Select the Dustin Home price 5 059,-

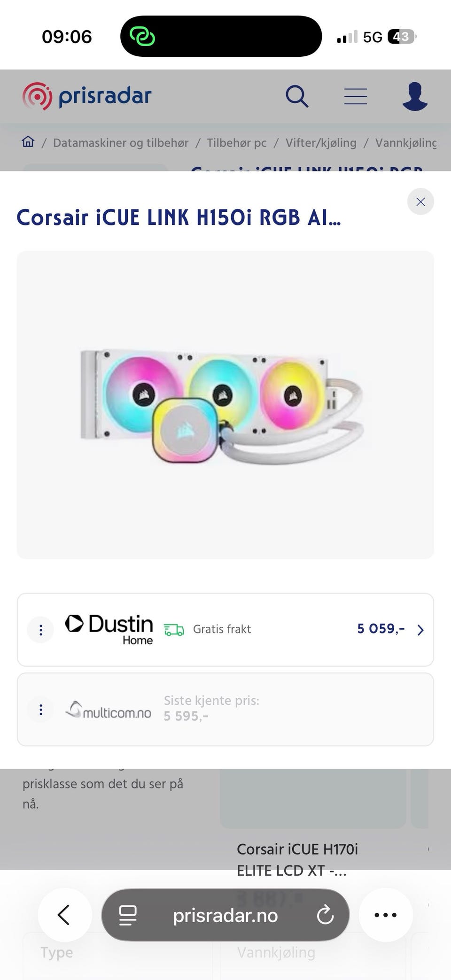tap(381, 629)
